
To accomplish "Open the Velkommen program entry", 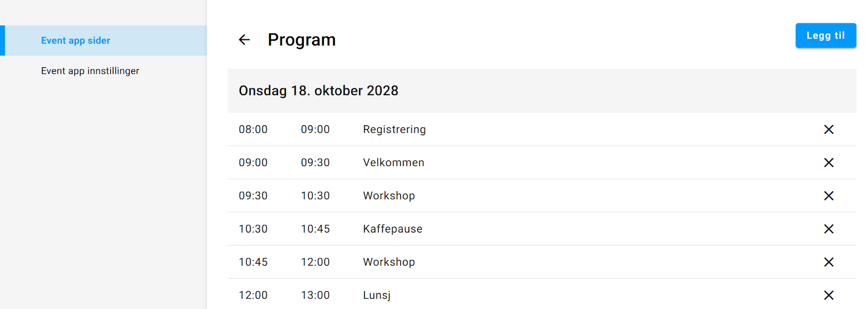I will [x=394, y=163].
